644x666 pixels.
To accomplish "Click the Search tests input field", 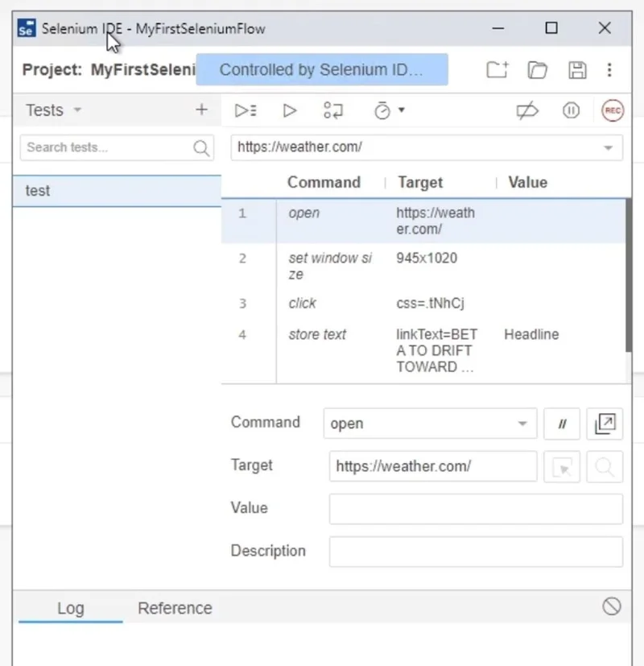I will [x=117, y=147].
